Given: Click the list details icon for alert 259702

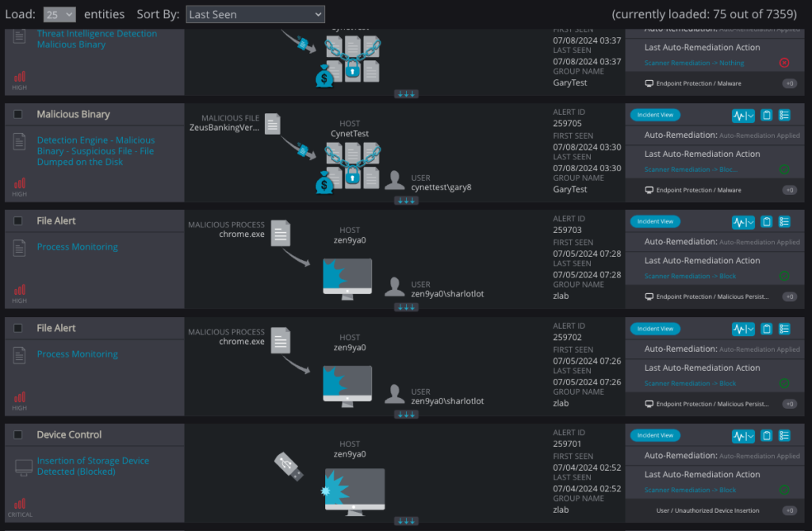Looking at the screenshot, I should pos(784,329).
